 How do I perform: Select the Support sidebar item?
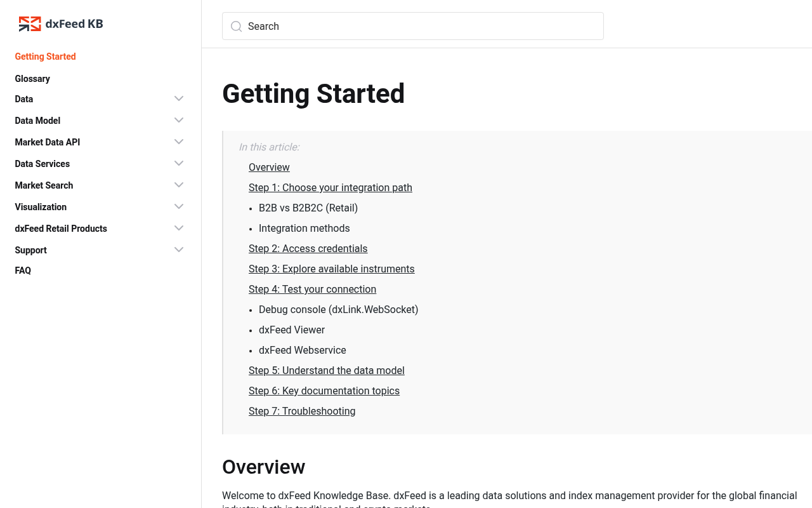point(31,250)
